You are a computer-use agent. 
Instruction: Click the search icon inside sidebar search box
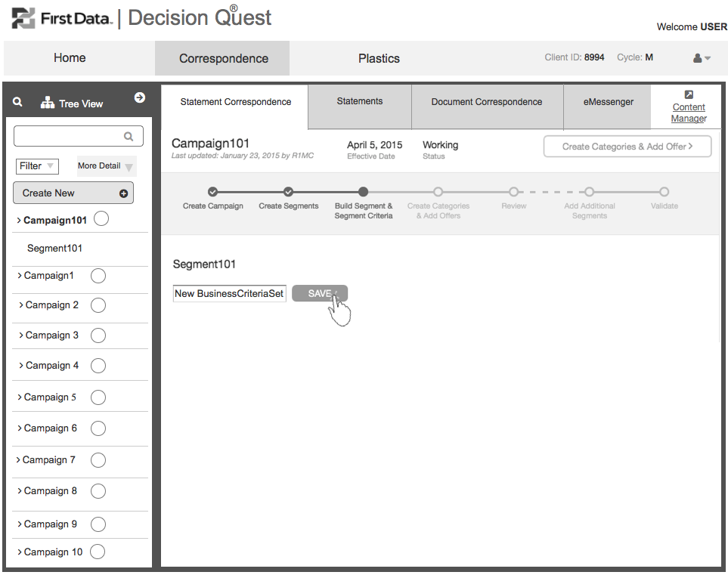pyautogui.click(x=129, y=137)
